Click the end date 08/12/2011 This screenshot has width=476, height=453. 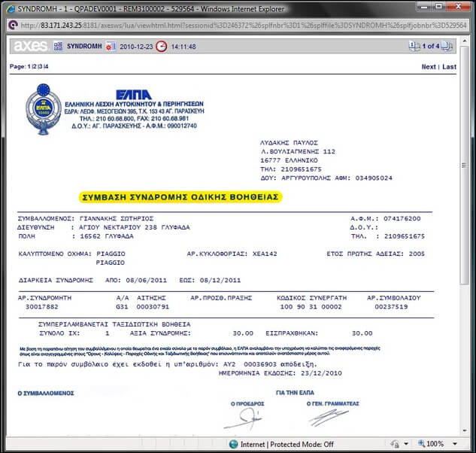(220, 280)
